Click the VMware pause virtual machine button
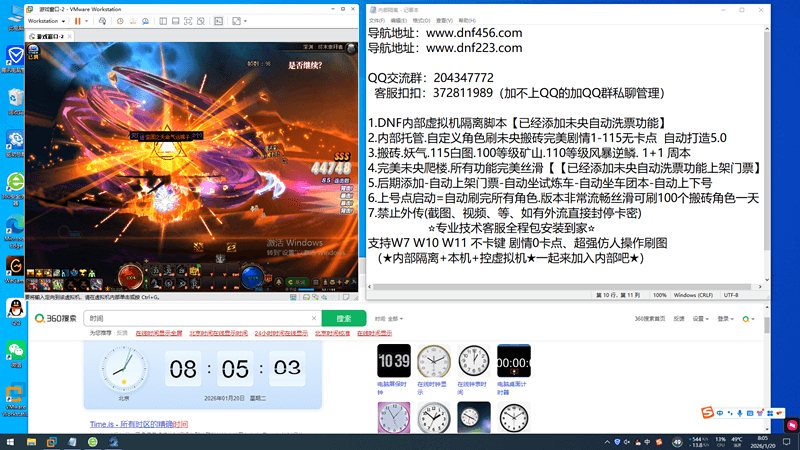This screenshot has height=450, width=800. coord(76,20)
